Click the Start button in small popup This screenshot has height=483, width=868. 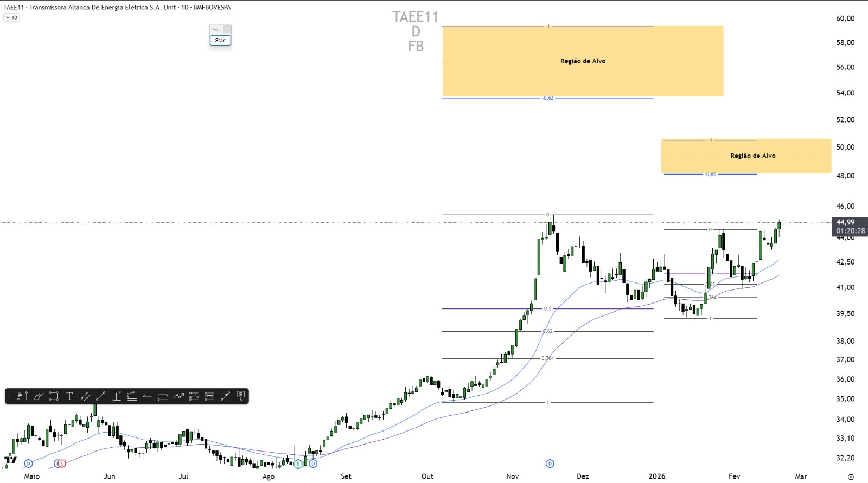220,40
